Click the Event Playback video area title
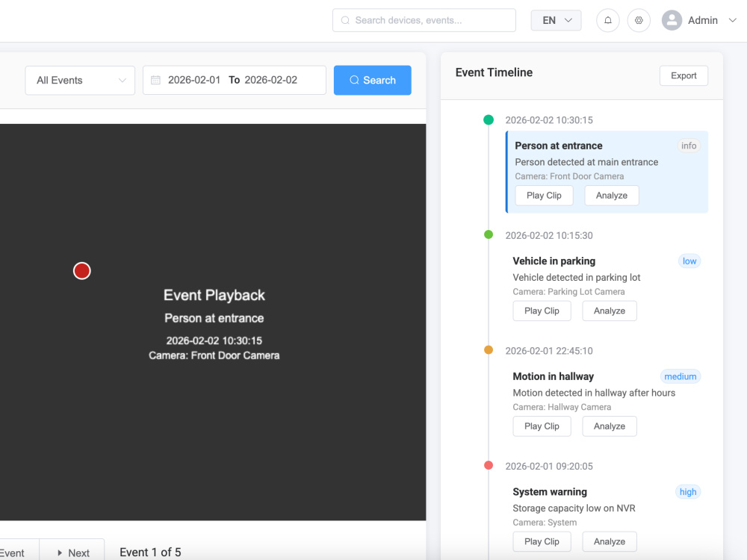The height and width of the screenshot is (560, 747). coord(214,295)
